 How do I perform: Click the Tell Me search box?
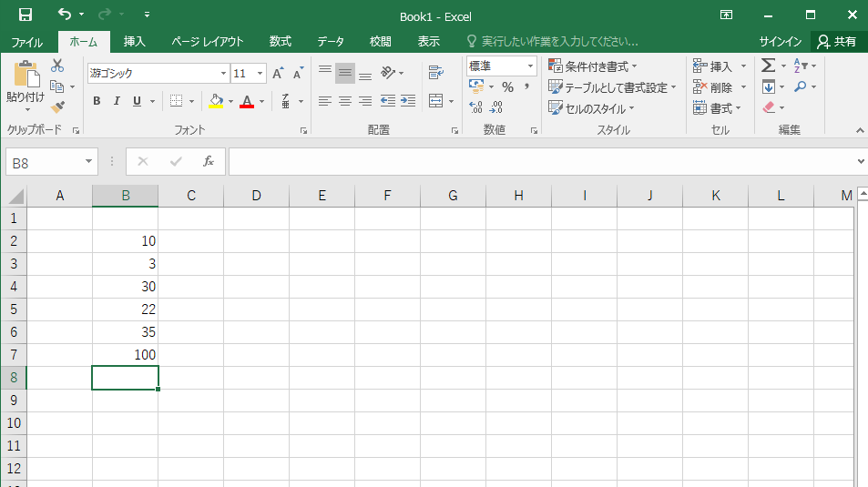point(553,42)
